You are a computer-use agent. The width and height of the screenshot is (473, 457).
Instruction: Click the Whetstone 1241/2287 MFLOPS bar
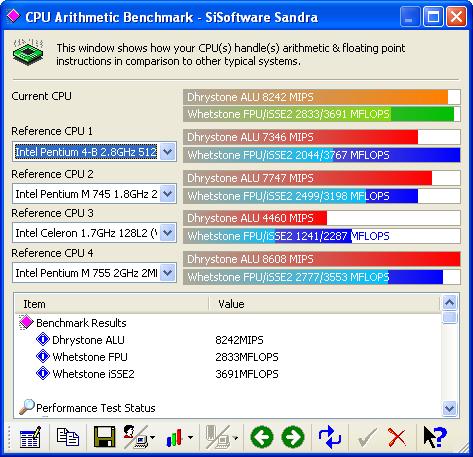point(322,236)
